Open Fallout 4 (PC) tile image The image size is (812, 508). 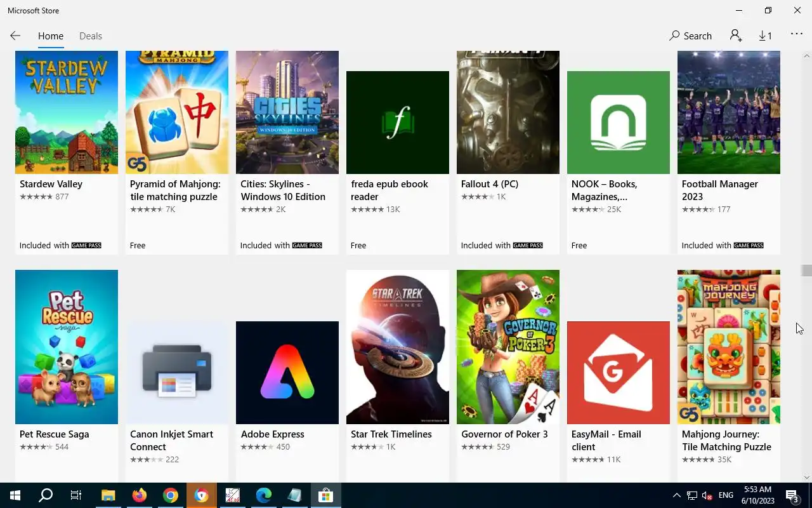pos(508,112)
